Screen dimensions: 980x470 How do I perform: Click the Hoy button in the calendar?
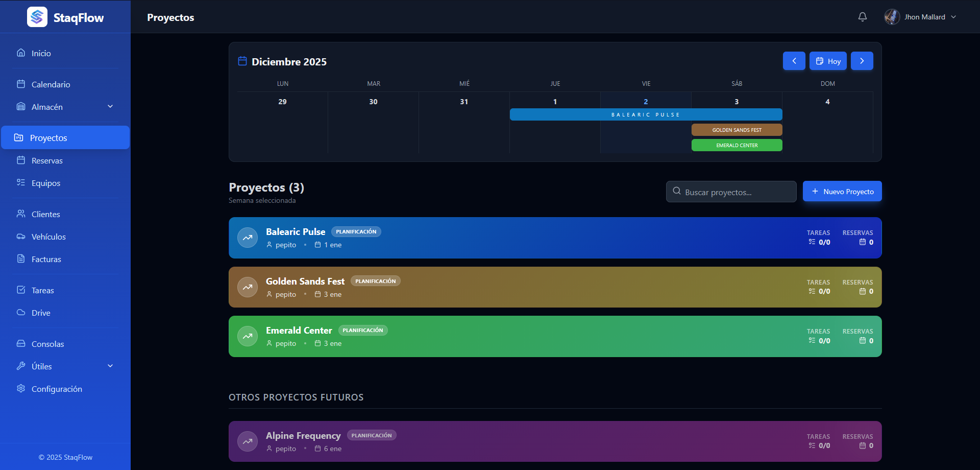[828, 61]
